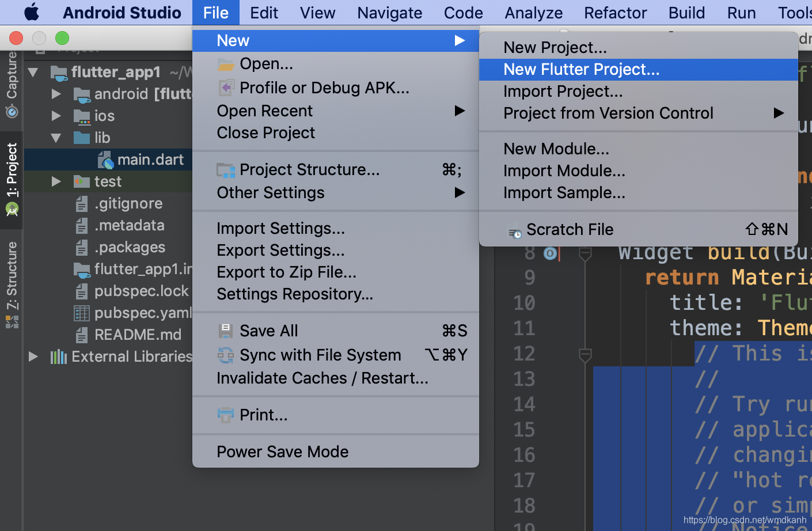
Task: Click the green zoom window button
Action: pos(62,38)
